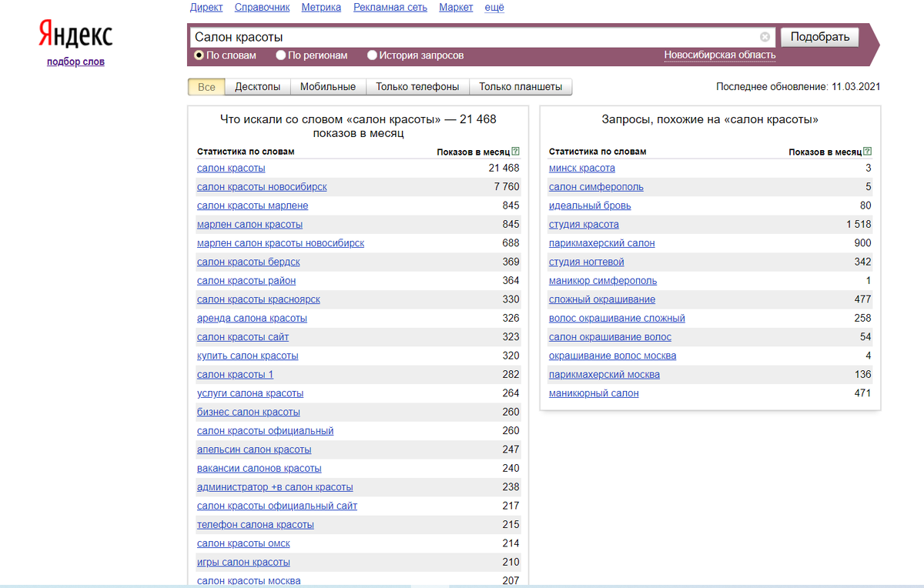Open 'салон красоты новосибирск' keyword link

coord(262,187)
